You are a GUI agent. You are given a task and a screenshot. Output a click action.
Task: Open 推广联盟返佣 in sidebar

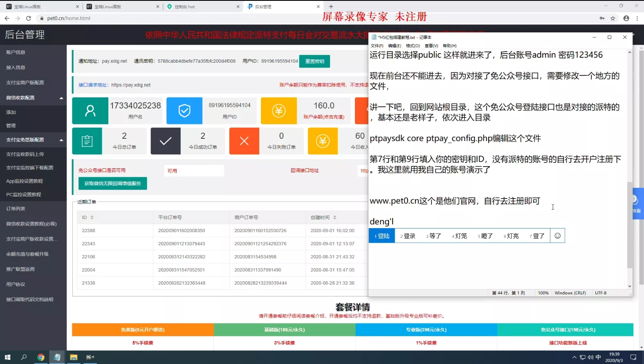pyautogui.click(x=20, y=269)
